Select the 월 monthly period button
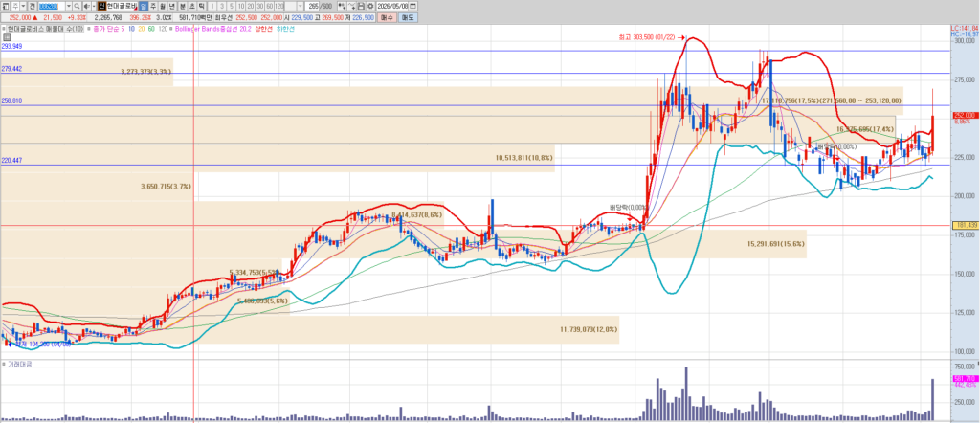Viewport: 980px width, 423px height. click(163, 6)
